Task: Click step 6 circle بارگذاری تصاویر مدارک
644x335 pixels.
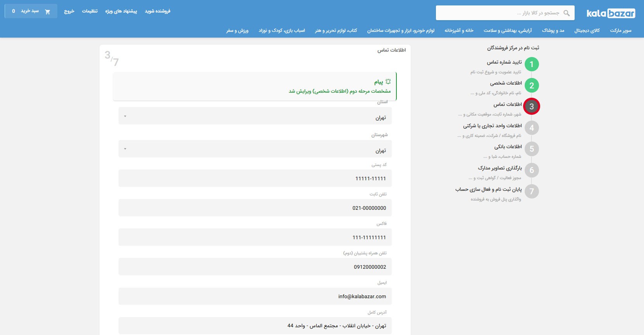Action: click(x=532, y=170)
